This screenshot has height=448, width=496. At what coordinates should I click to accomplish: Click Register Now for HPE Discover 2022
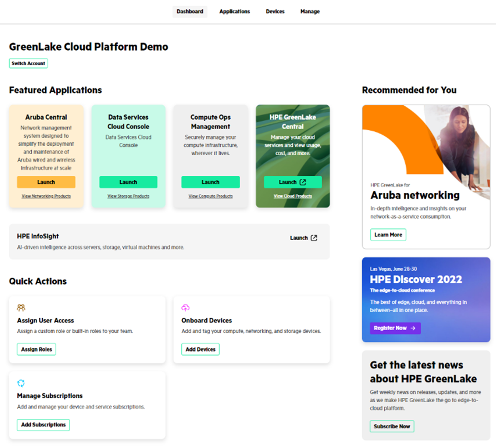coord(395,328)
